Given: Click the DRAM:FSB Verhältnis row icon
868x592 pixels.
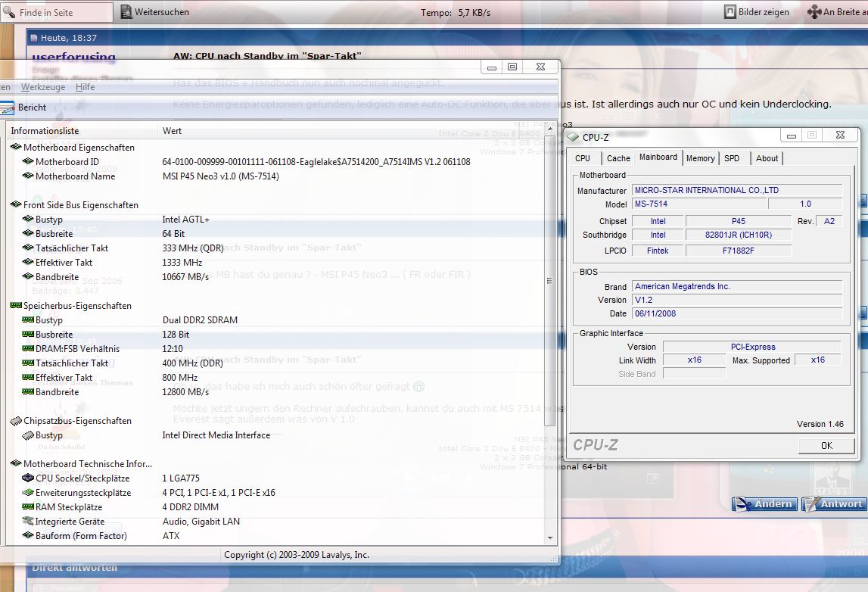Looking at the screenshot, I should [28, 349].
